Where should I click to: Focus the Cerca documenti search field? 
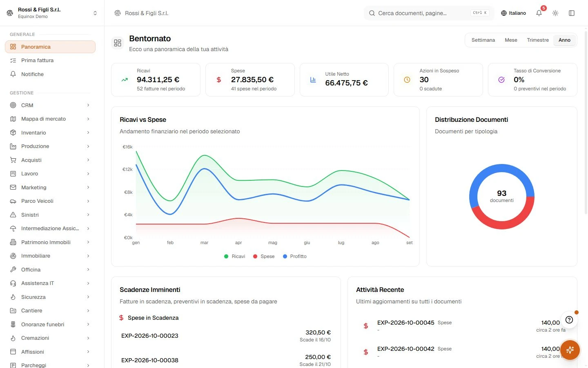coord(429,13)
